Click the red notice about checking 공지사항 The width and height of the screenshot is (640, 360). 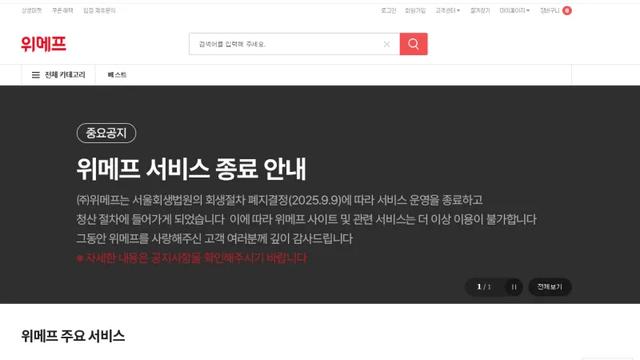click(x=191, y=258)
